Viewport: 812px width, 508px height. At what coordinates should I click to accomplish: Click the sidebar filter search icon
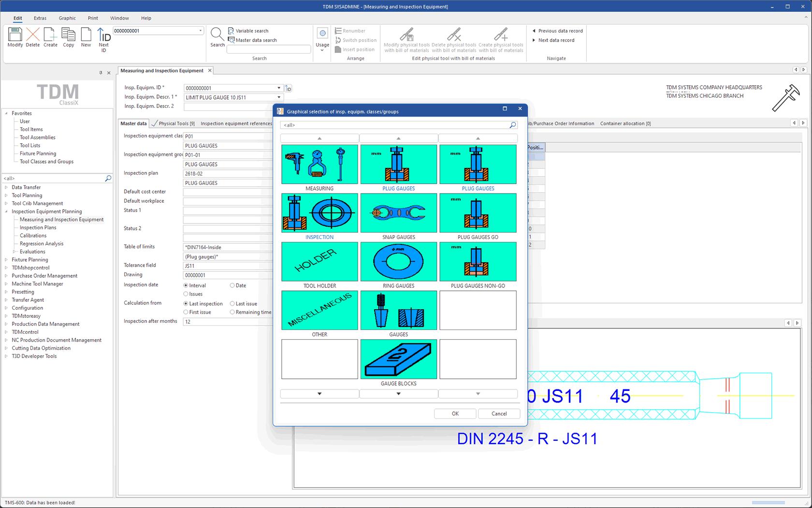pos(108,179)
